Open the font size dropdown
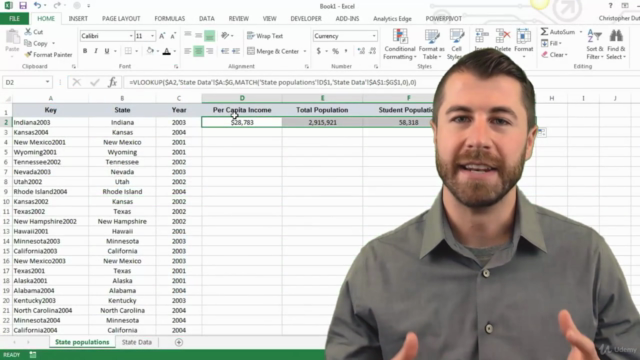Viewport: 640px width, 360px height. point(152,36)
